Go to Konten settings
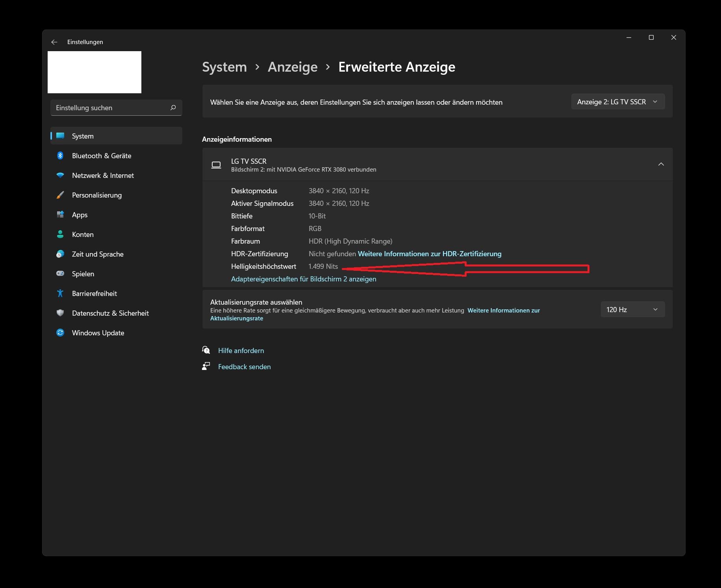 point(116,235)
